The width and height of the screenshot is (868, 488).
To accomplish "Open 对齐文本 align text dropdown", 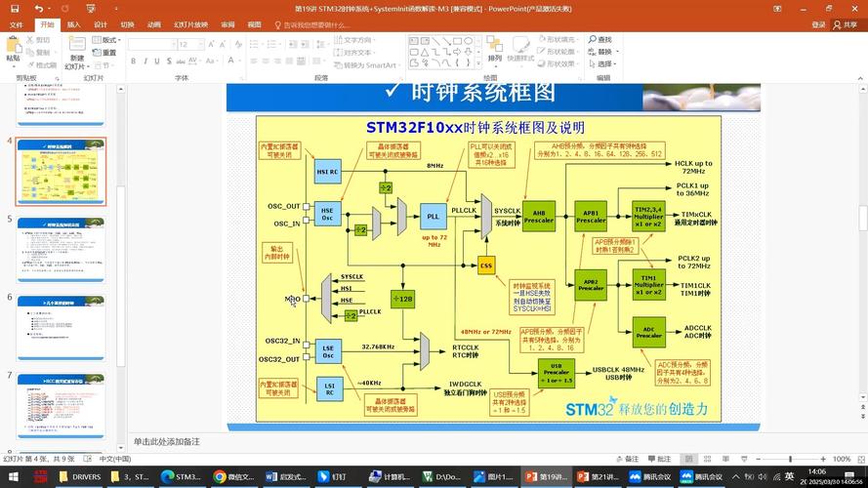I will point(354,53).
